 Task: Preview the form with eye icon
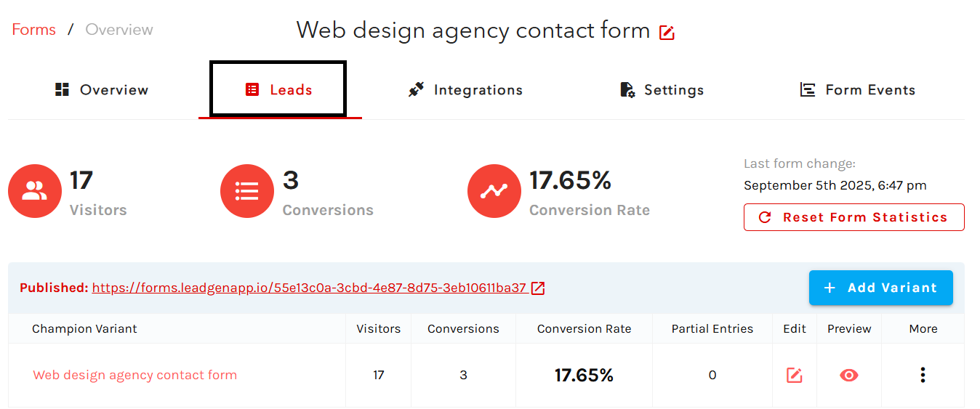coord(848,376)
